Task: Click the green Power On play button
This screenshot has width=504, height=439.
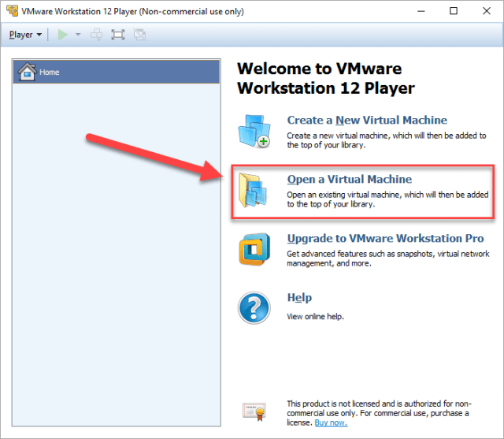Action: pos(63,35)
